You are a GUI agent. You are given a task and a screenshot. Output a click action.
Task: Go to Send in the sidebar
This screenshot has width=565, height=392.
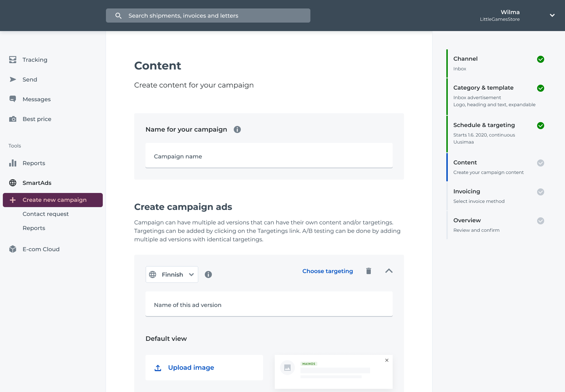30,79
